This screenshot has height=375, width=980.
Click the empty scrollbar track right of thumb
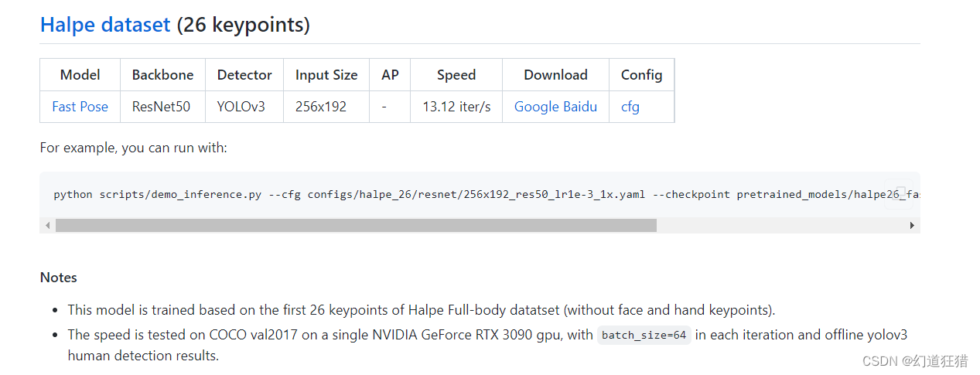[781, 225]
